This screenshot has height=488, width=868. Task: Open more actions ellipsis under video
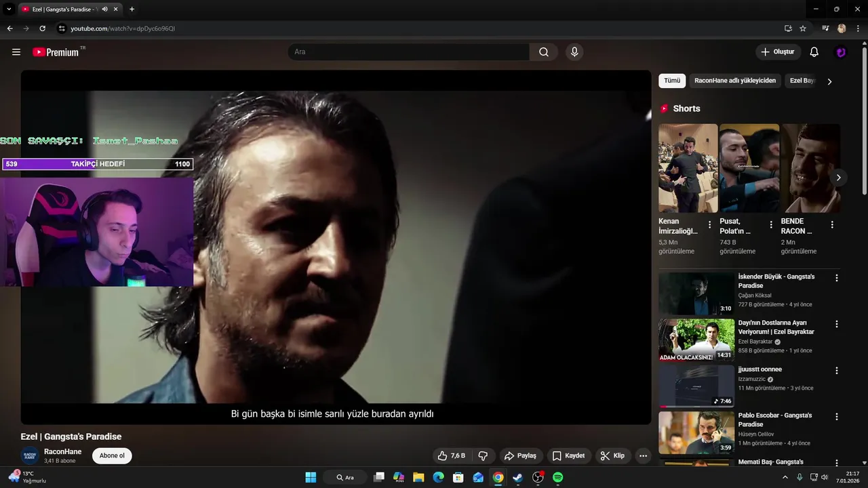(644, 455)
